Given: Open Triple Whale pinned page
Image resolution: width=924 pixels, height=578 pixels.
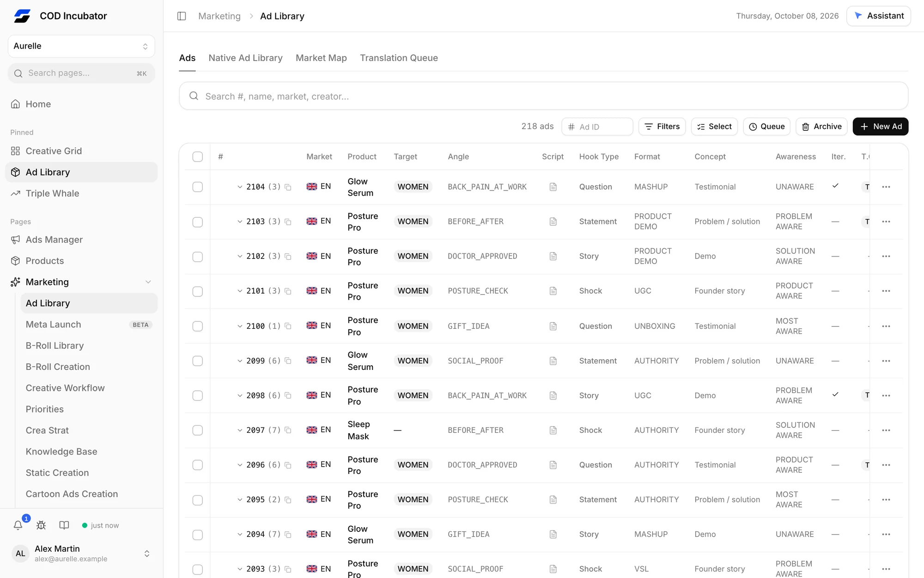Looking at the screenshot, I should pos(81,193).
